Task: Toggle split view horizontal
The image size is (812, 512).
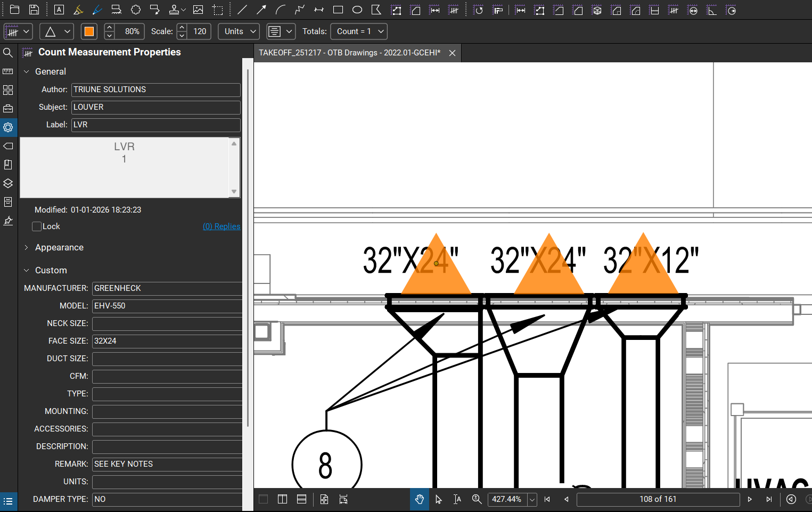Action: click(301, 499)
